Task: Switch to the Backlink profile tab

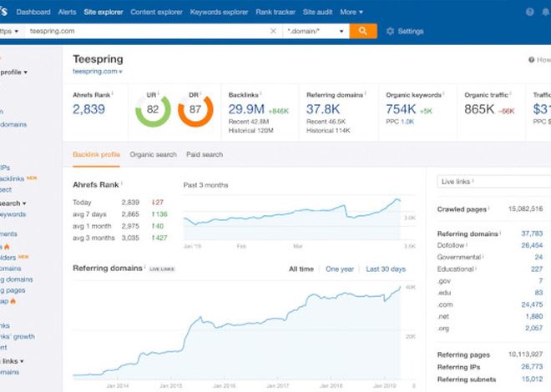Action: point(96,154)
